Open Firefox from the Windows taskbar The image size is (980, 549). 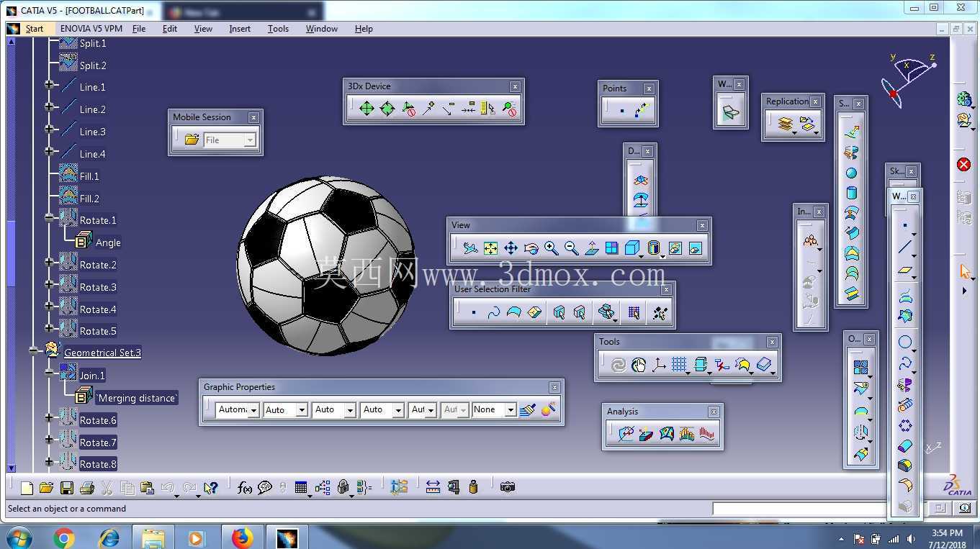tap(243, 538)
